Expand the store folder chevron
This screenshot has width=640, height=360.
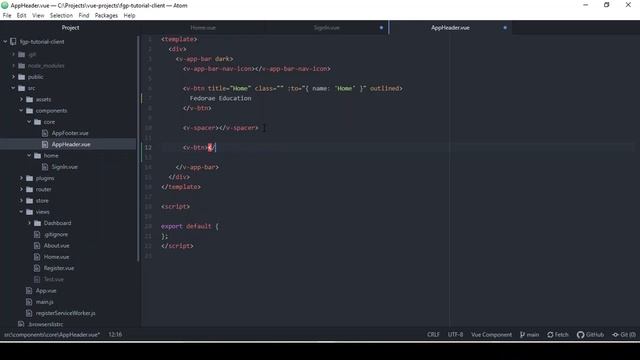[x=21, y=200]
